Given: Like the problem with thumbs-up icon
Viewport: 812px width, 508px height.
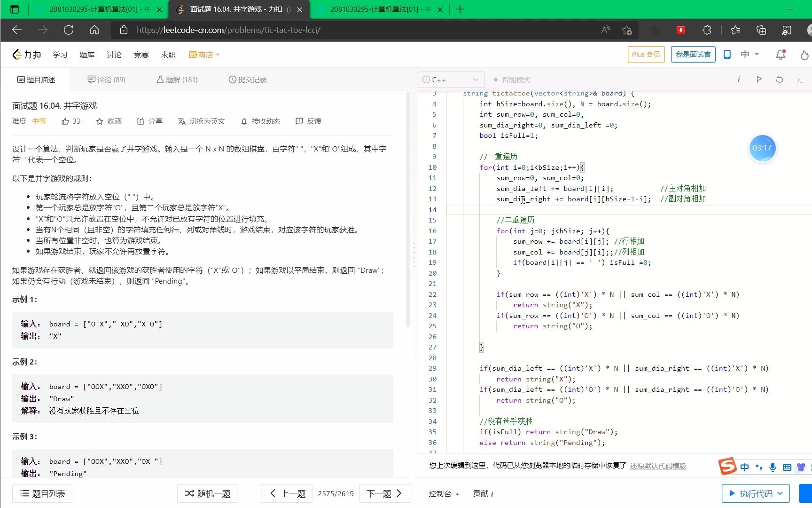Looking at the screenshot, I should pos(65,121).
